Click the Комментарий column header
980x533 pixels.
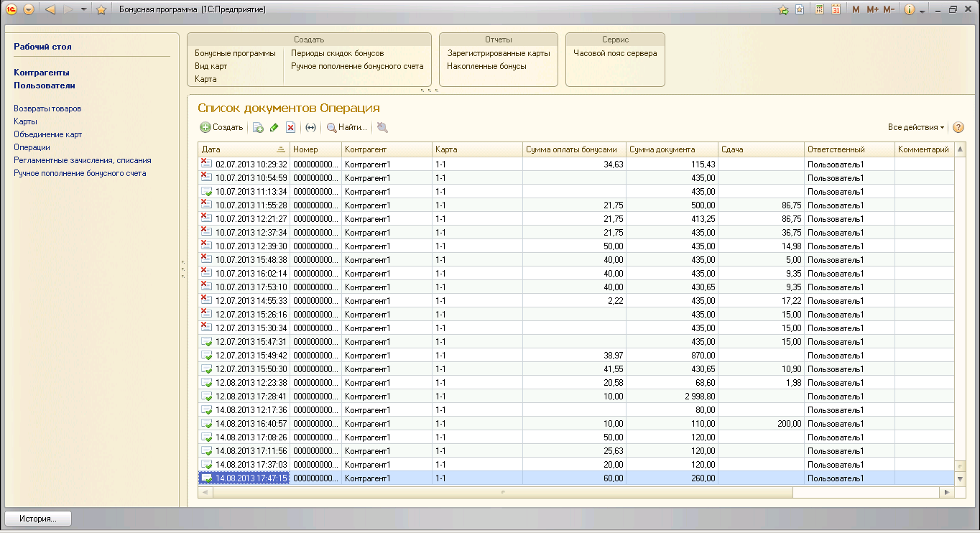(x=925, y=149)
